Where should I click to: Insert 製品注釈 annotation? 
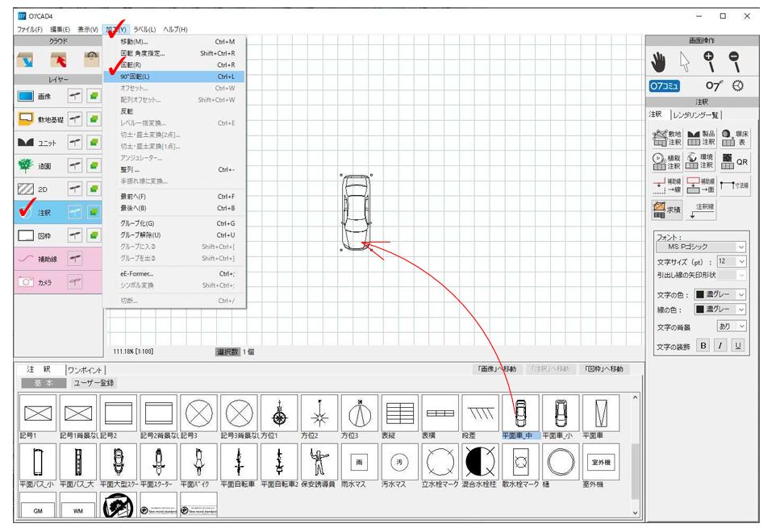(x=700, y=138)
